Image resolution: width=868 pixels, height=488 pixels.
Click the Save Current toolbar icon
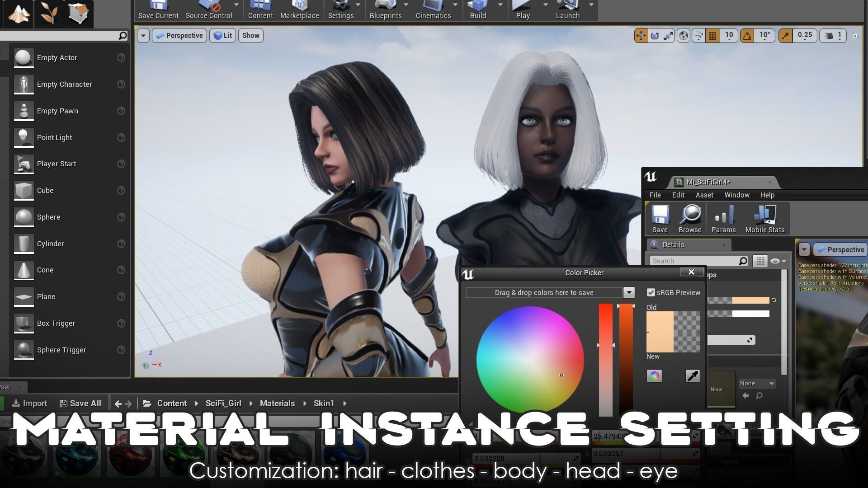coord(158,10)
